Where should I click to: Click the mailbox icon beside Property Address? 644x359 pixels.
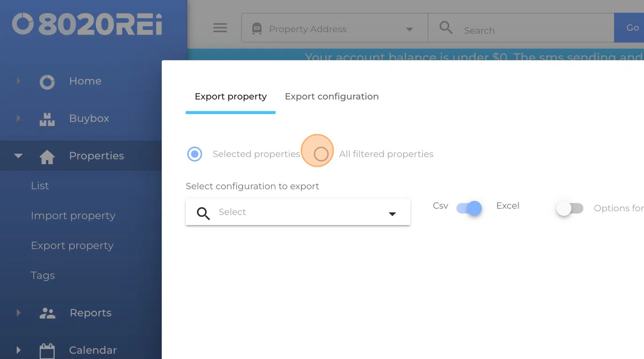point(256,29)
